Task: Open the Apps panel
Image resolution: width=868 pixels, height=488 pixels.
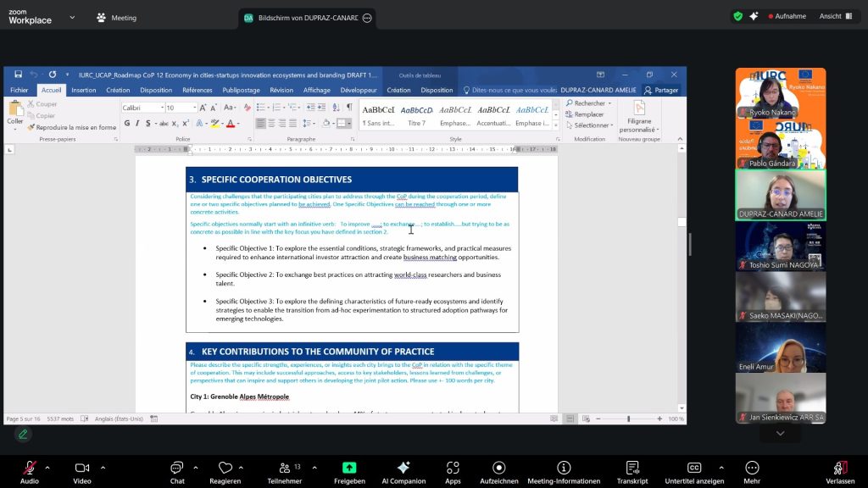Action: (453, 469)
